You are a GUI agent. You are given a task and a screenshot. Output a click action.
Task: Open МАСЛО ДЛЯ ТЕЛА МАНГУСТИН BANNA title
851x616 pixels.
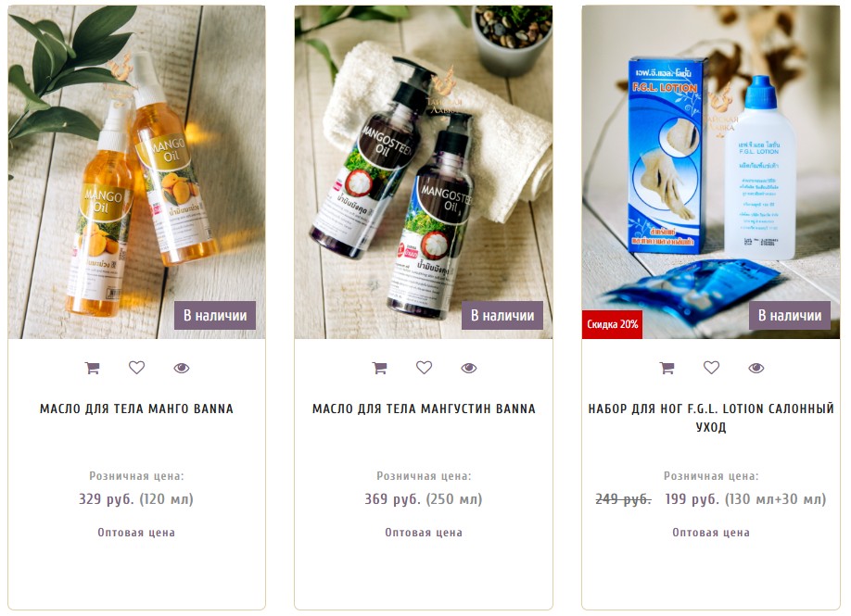[424, 409]
